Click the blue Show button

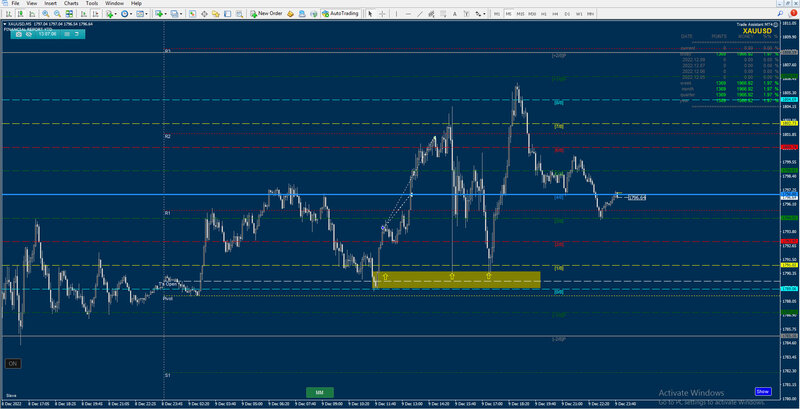[x=763, y=392]
